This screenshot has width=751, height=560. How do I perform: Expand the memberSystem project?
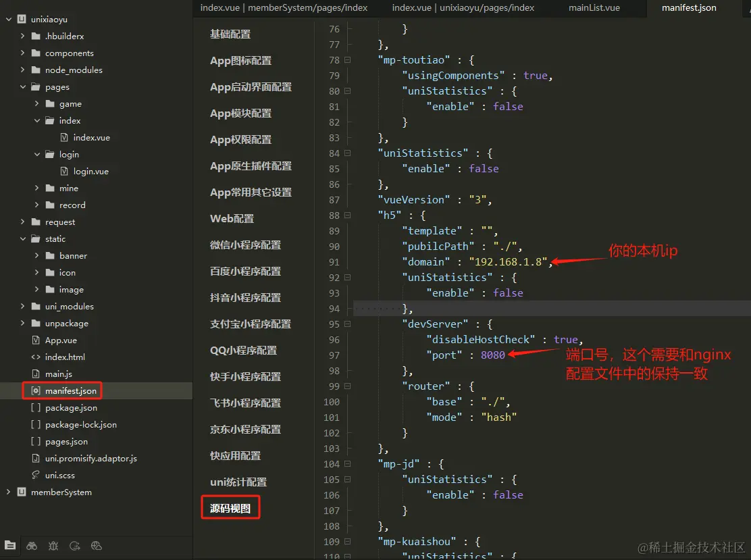tap(9, 492)
